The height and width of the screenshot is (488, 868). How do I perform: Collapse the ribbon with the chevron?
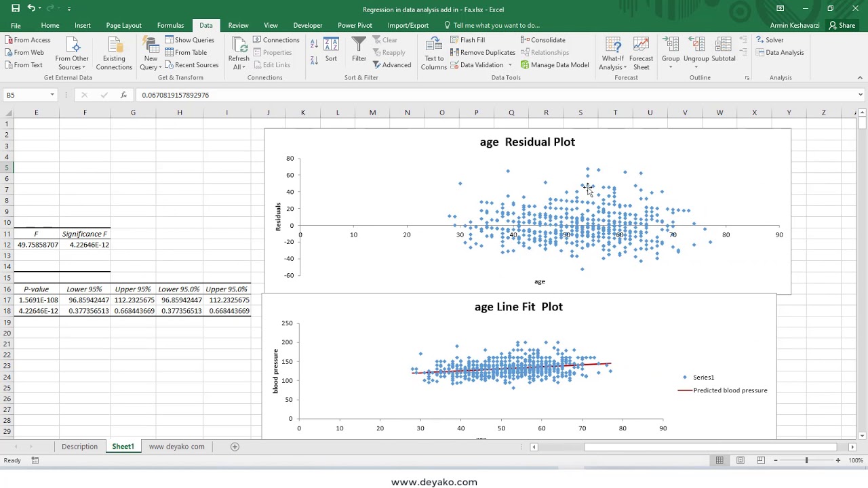[x=861, y=78]
